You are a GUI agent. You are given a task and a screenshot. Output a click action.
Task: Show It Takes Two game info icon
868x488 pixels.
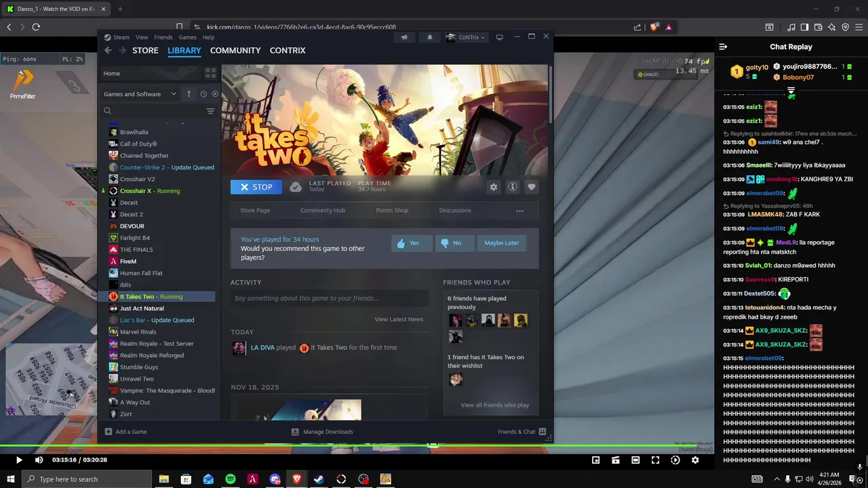click(513, 187)
